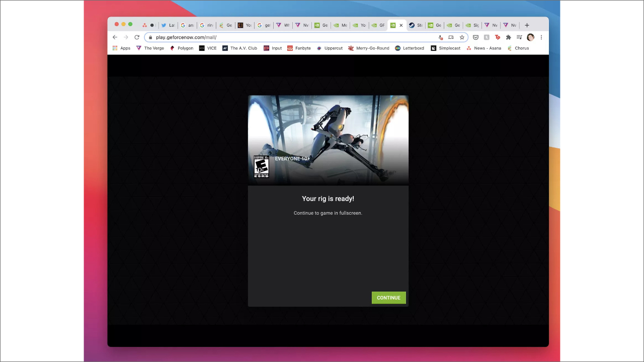644x362 pixels.
Task: Click the Chrome profile avatar
Action: 530,37
